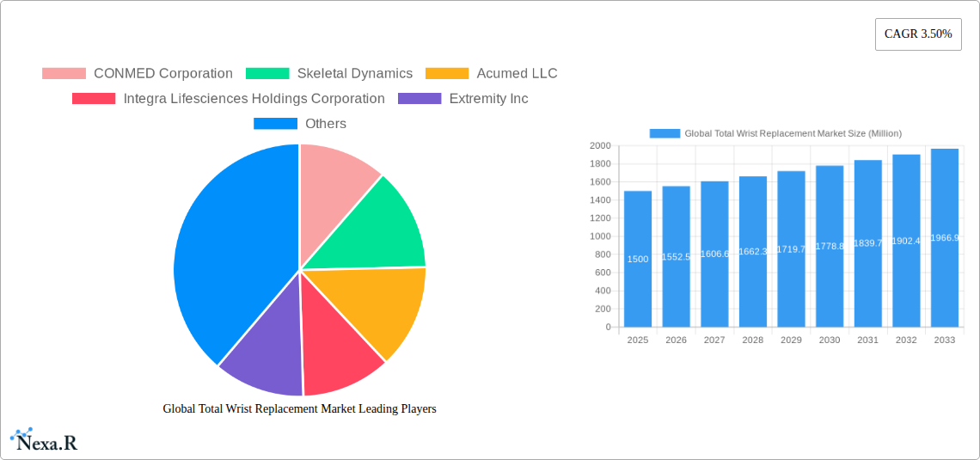This screenshot has height=460, width=980.
Task: Click the Global Total Wrist Replacement Market Size label
Action: tap(793, 133)
